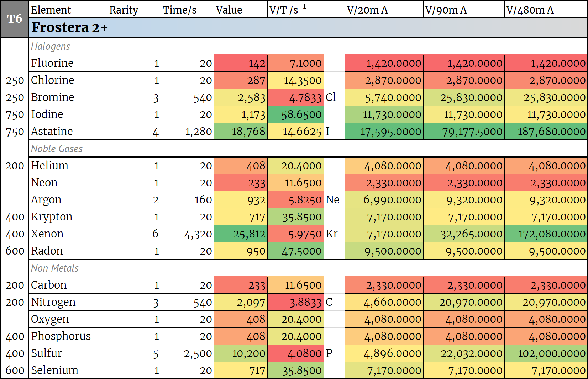Click Argon's V/20m cell 6,990.0000
This screenshot has width=588, height=379.
click(384, 200)
